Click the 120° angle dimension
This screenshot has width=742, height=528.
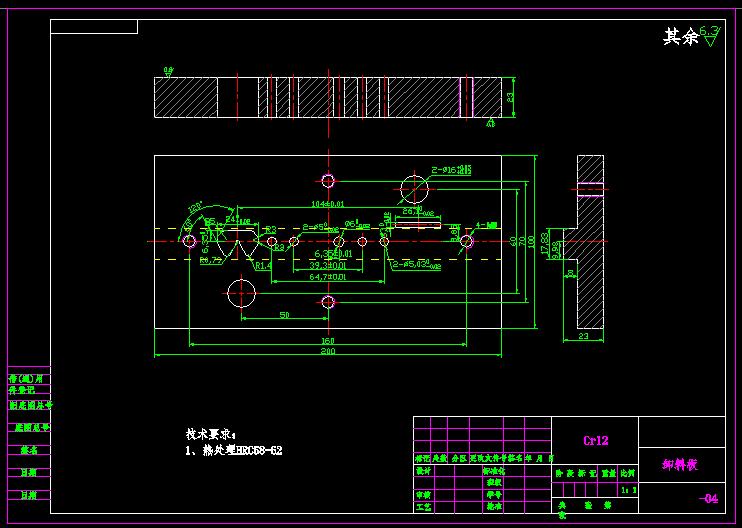pyautogui.click(x=195, y=208)
